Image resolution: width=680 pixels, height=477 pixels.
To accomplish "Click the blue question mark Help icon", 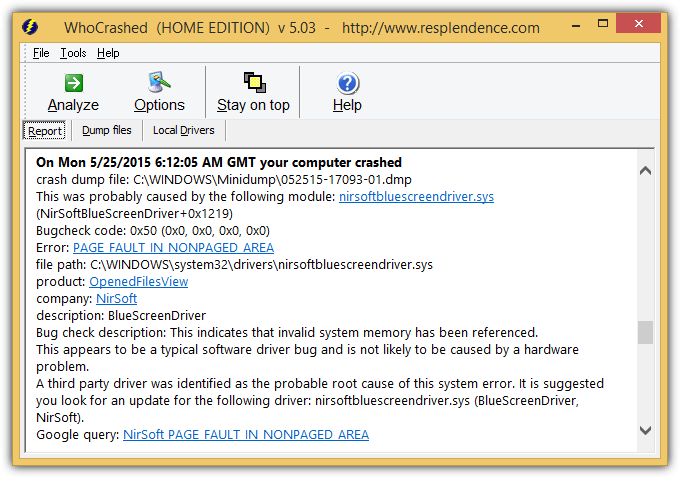I will click(347, 83).
